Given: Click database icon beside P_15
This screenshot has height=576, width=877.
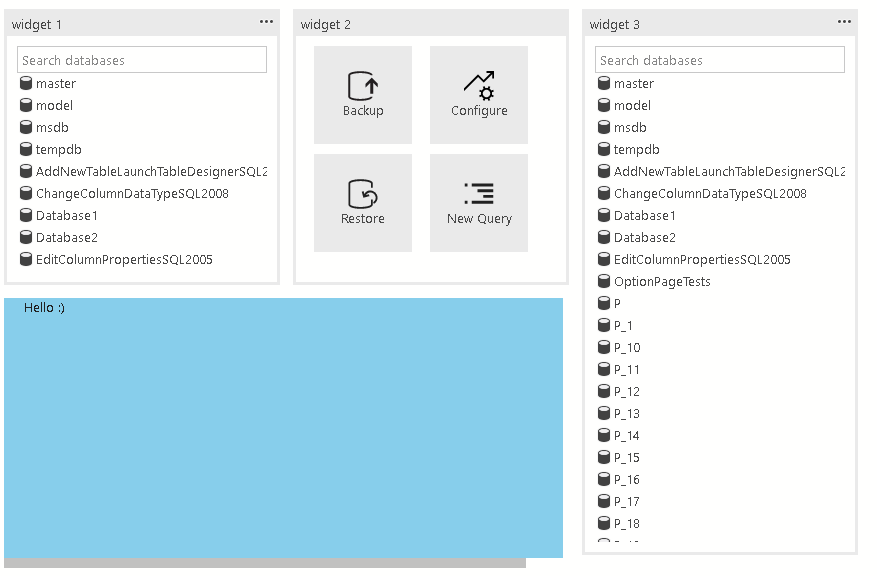Looking at the screenshot, I should coord(604,458).
